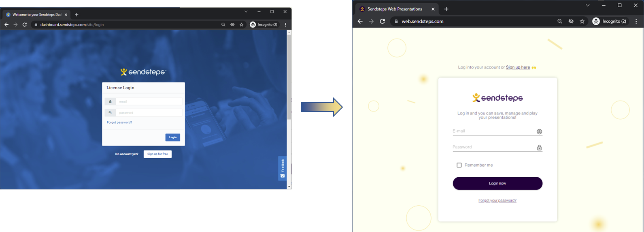Open new tab in dashboard.sendsteps.com window
This screenshot has height=232, width=644.
pos(77,15)
